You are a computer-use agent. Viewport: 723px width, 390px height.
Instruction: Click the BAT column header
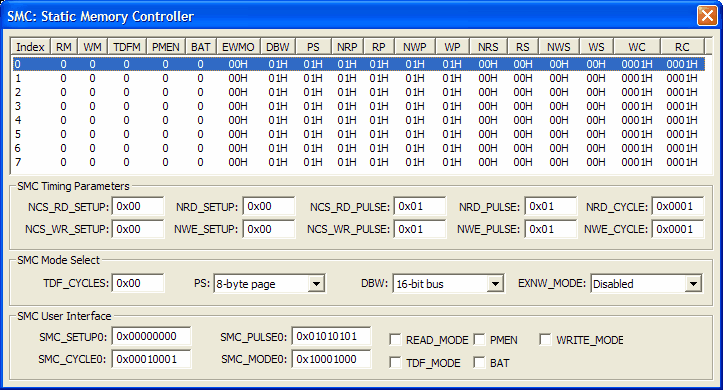(201, 47)
